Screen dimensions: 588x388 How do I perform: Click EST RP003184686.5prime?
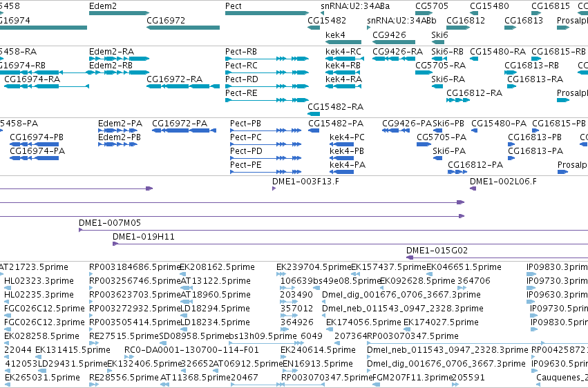(135, 267)
